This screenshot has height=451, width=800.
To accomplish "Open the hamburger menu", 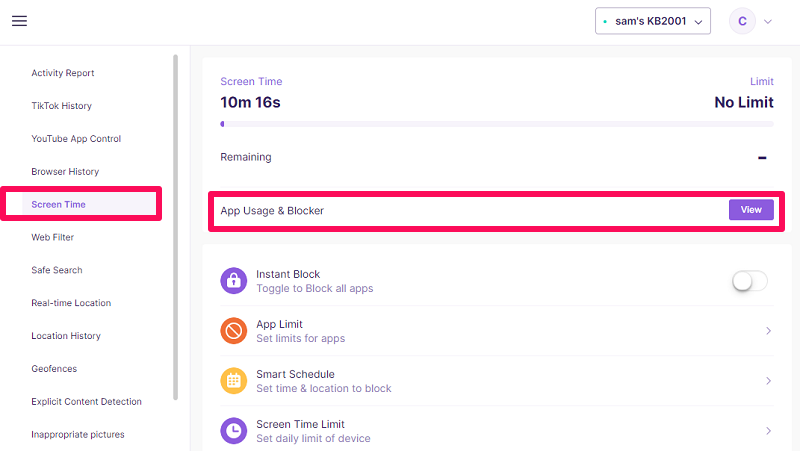I will (x=19, y=21).
